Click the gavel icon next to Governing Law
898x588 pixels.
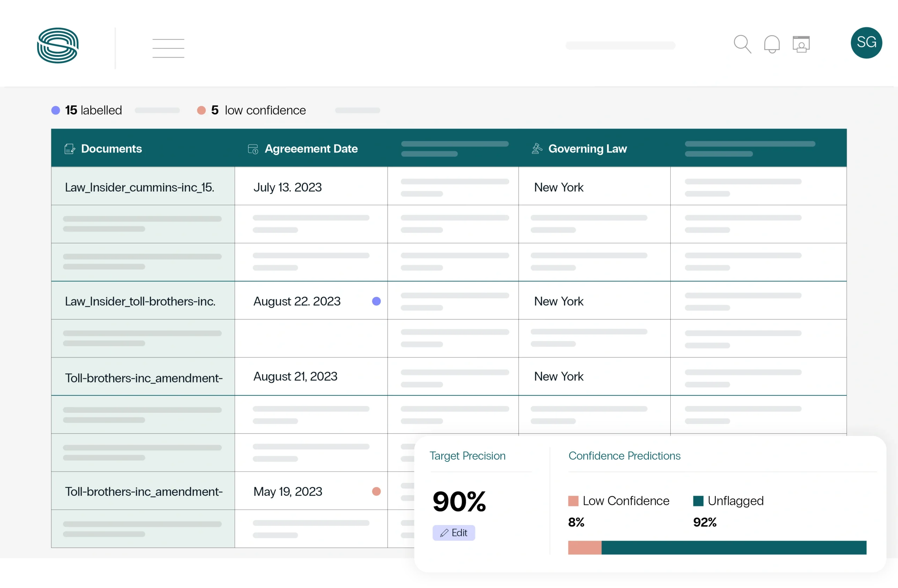[537, 149]
